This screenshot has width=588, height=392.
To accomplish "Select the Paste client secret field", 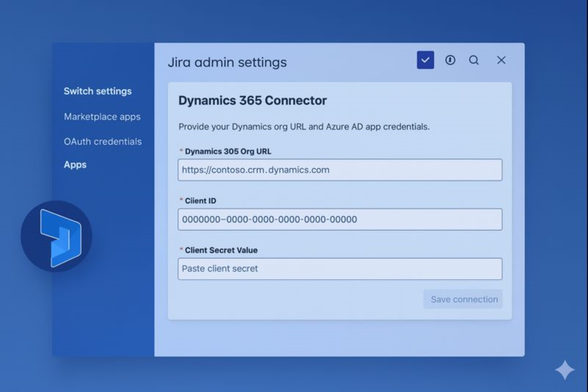I will tap(340, 269).
